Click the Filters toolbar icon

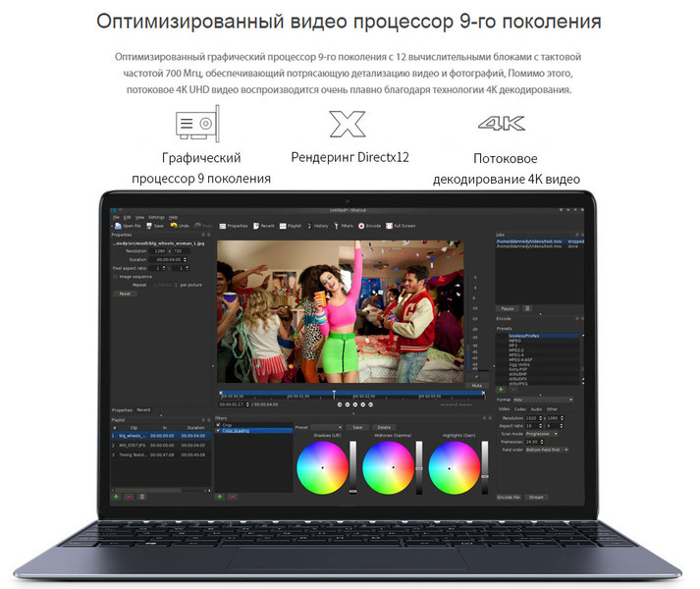[336, 226]
